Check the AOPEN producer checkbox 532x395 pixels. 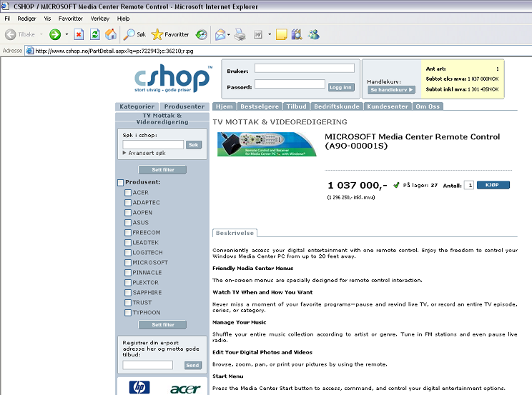(x=127, y=213)
